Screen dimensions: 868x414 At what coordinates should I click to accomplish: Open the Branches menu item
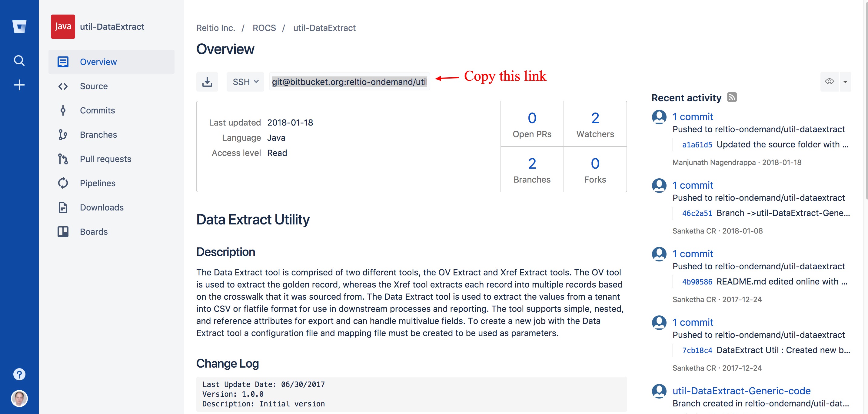click(x=111, y=135)
